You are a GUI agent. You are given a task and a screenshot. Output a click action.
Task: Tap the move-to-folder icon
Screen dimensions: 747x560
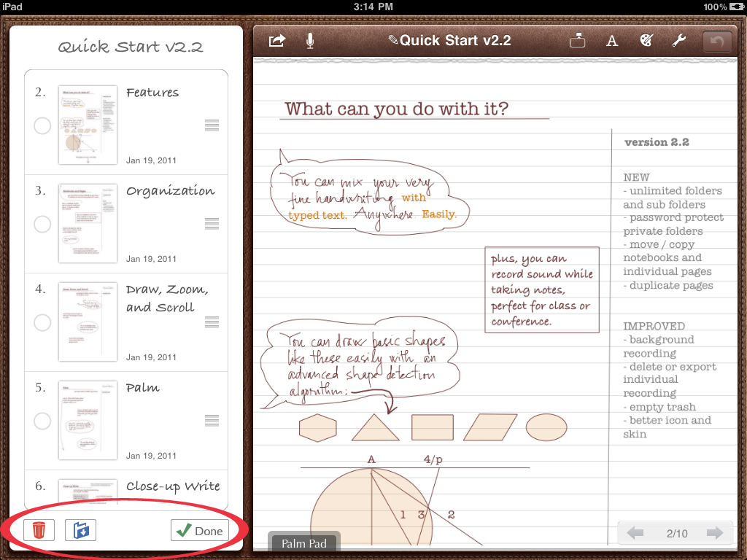[80, 530]
